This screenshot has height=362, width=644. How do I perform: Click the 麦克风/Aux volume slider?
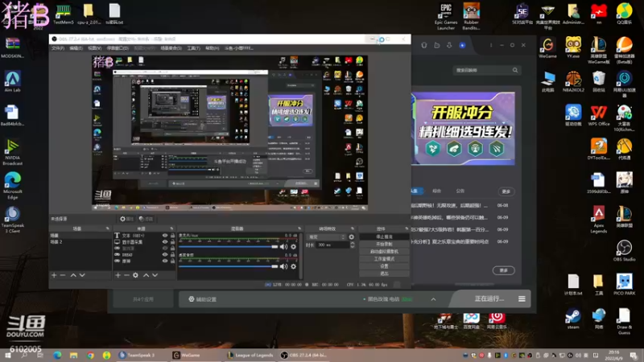point(229,247)
